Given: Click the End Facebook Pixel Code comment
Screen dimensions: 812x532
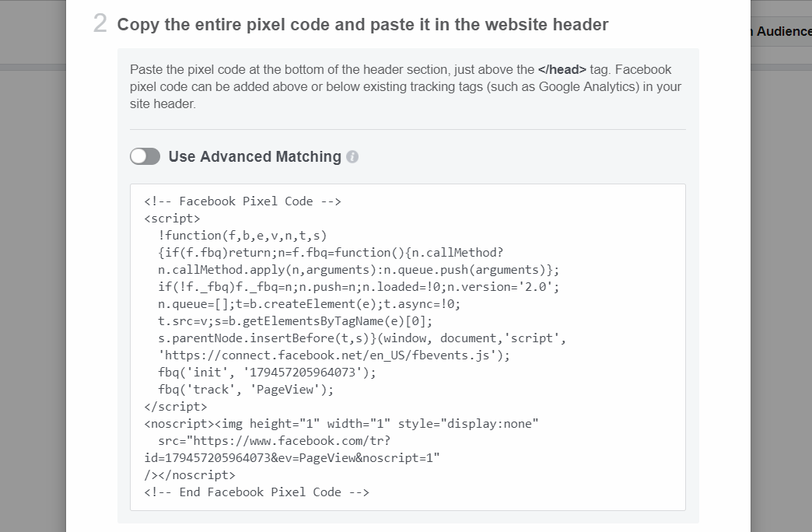Looking at the screenshot, I should pos(257,492).
